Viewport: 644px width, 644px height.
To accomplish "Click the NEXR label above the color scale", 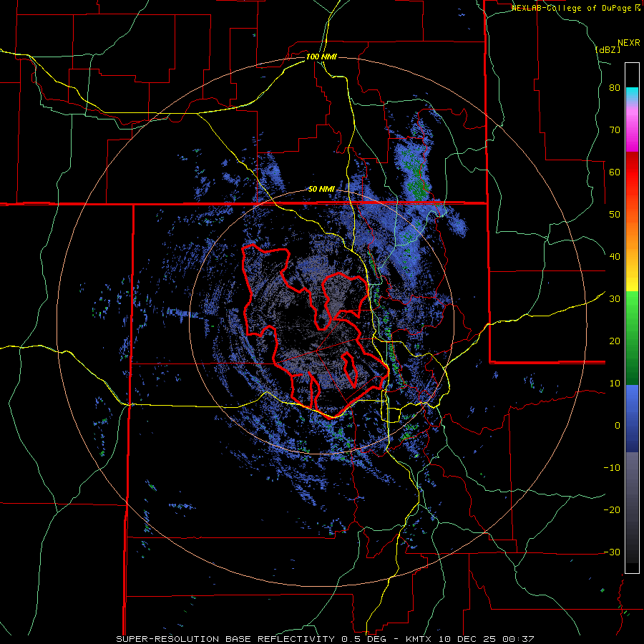I will tap(628, 43).
